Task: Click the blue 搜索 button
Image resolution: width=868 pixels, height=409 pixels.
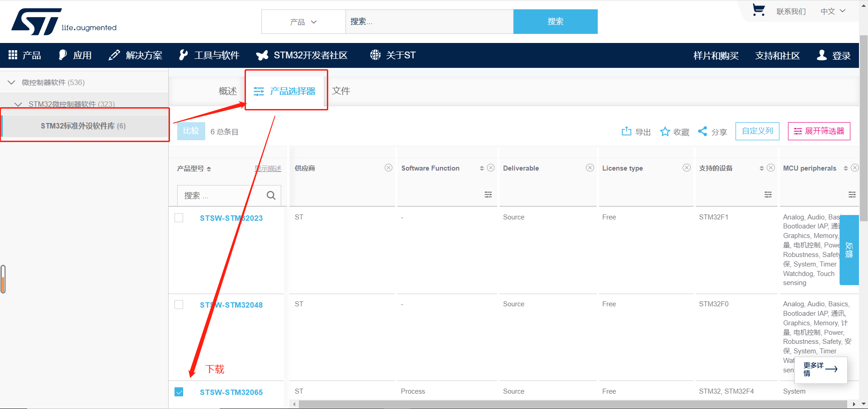Action: pos(556,22)
